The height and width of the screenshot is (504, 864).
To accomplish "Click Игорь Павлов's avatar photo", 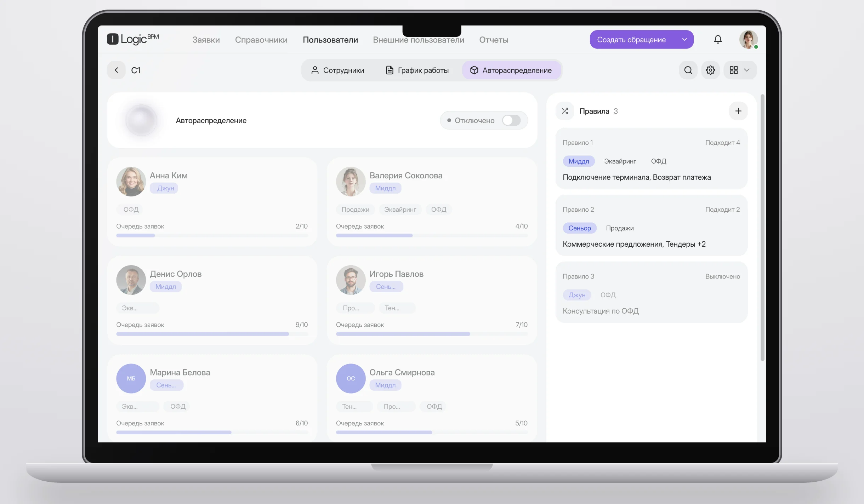I will 351,280.
